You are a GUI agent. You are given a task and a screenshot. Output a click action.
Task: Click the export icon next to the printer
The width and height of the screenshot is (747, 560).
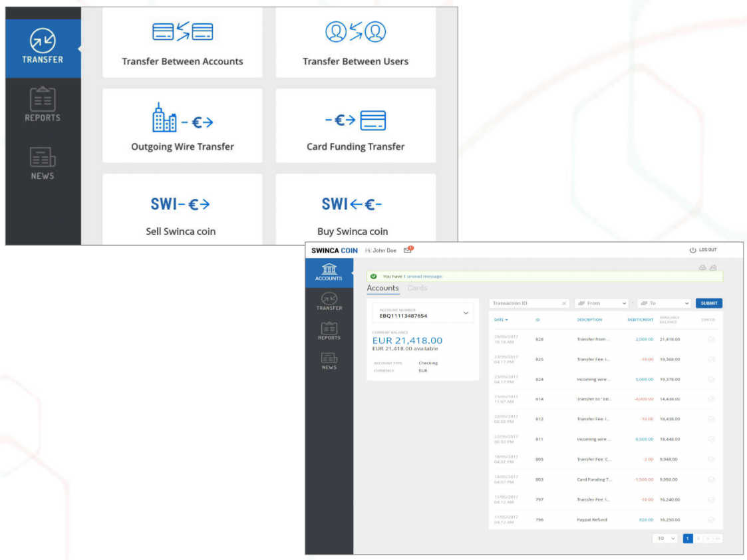(713, 267)
